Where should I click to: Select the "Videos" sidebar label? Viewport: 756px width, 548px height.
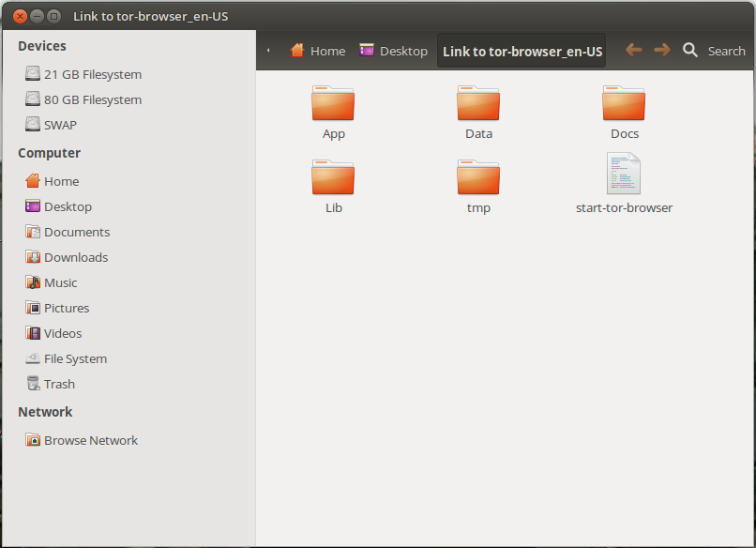pos(63,333)
